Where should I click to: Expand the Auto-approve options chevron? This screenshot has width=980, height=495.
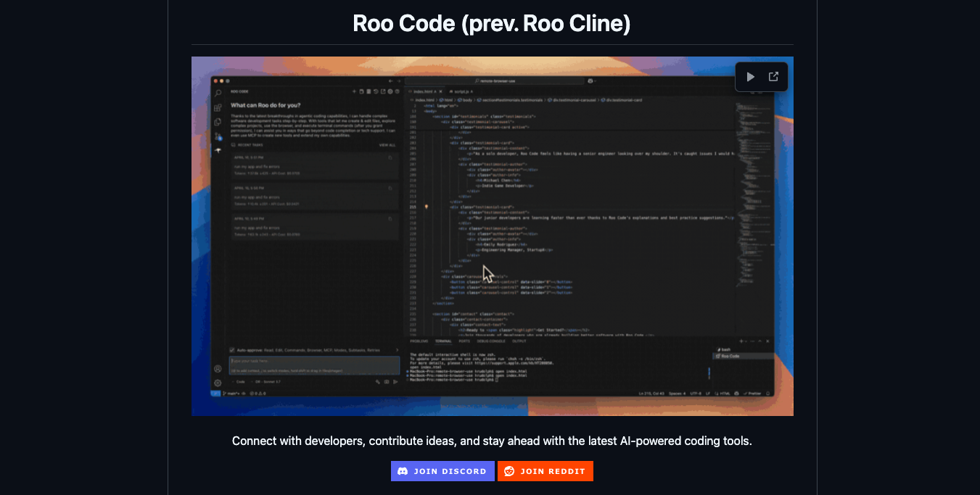397,350
